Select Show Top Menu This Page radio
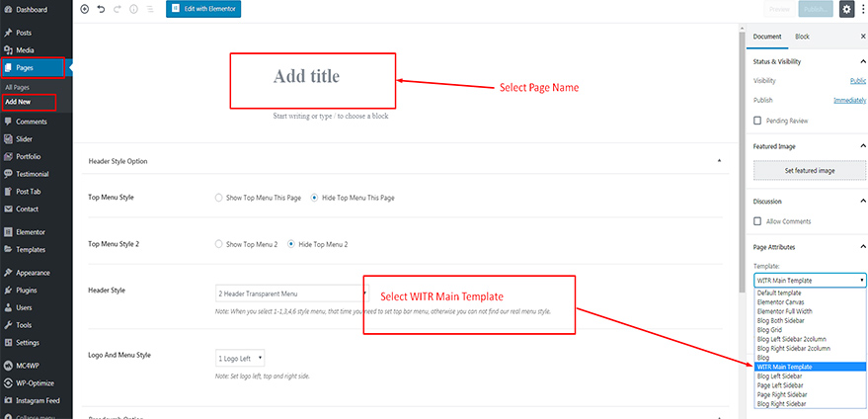 [x=219, y=198]
